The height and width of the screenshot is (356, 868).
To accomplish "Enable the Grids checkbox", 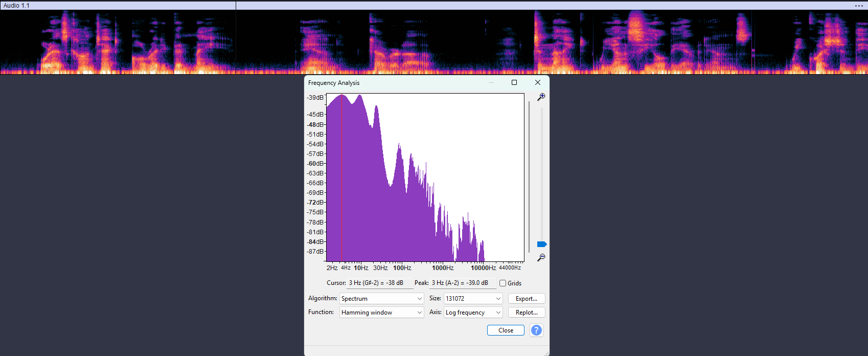I will (x=503, y=283).
